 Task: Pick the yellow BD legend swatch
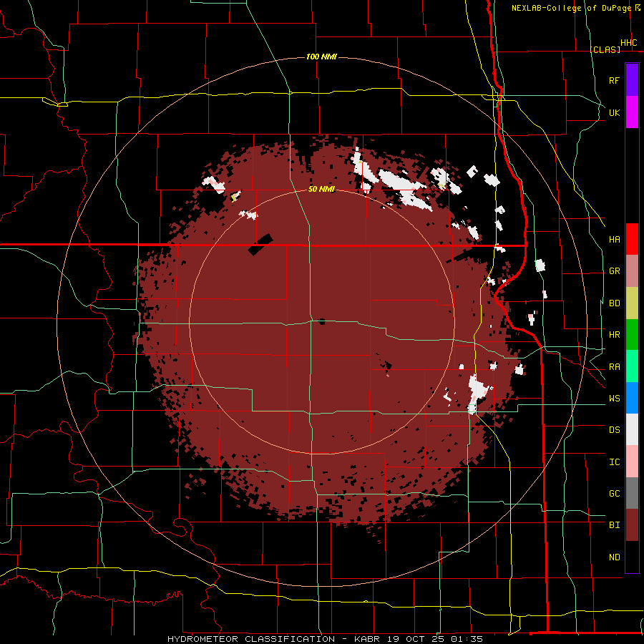pyautogui.click(x=632, y=303)
